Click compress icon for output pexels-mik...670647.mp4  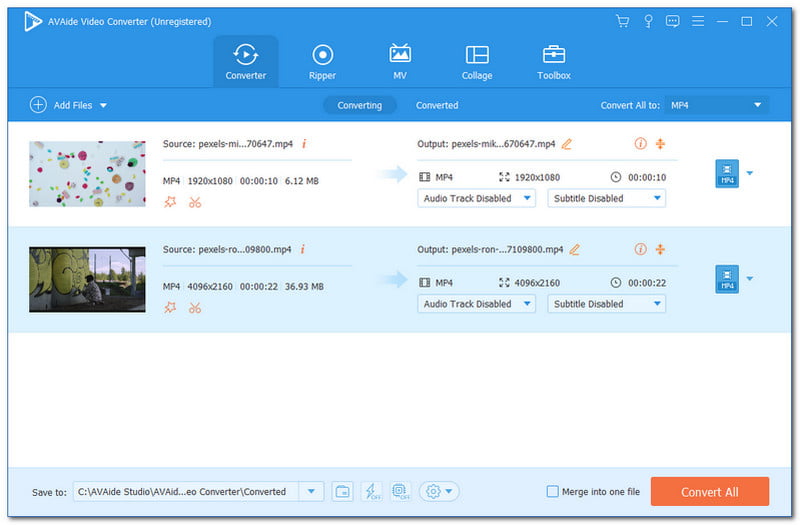coord(660,144)
